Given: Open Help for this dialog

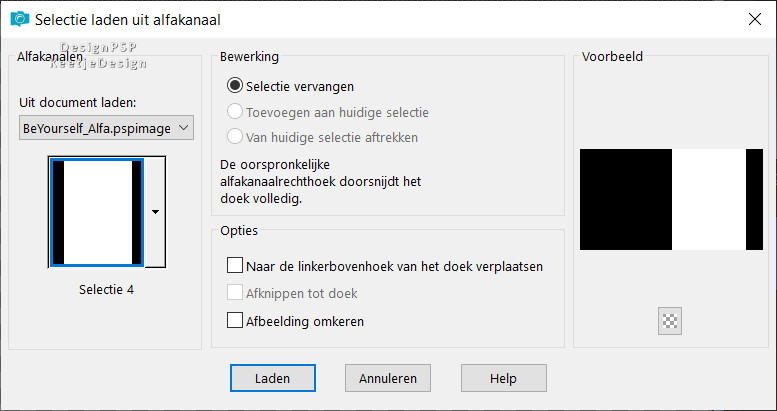Looking at the screenshot, I should [x=503, y=378].
